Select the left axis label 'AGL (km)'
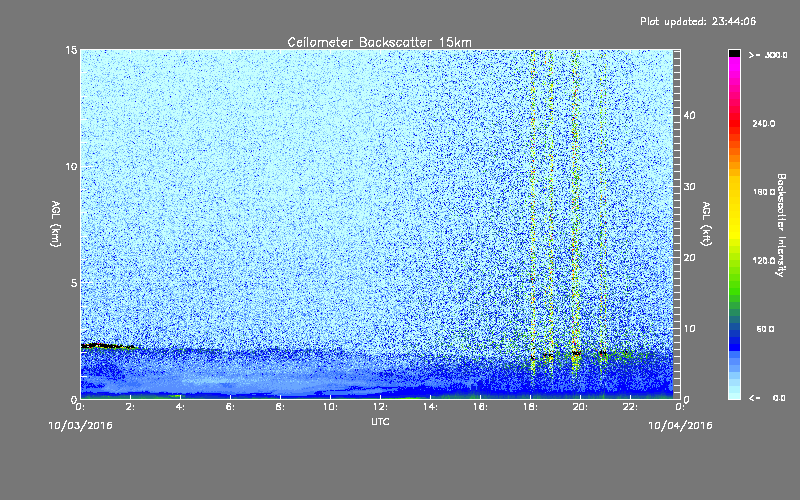Screen dimensions: 800x500 tap(56, 224)
